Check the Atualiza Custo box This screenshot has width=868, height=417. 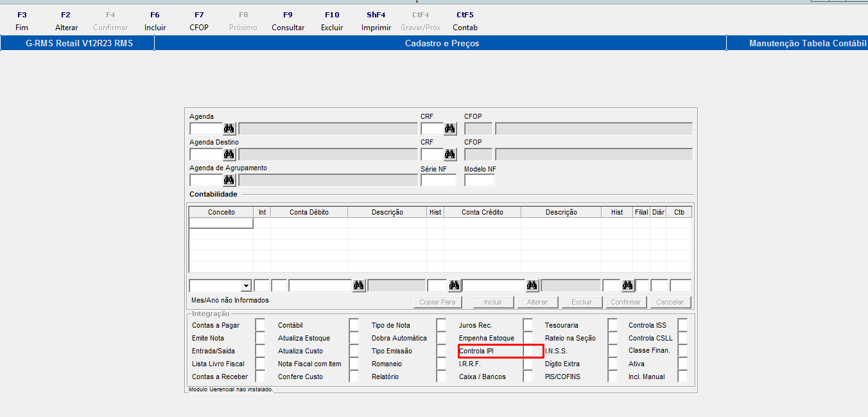pos(354,351)
